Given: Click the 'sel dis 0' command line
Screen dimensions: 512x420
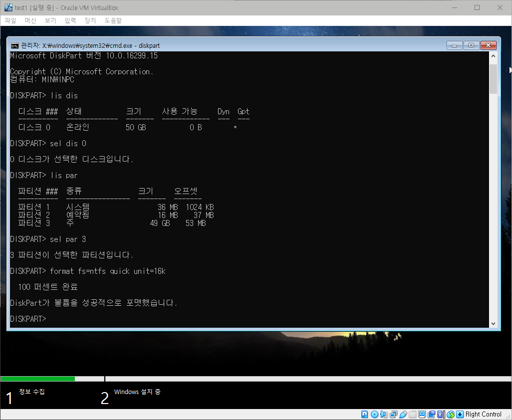Looking at the screenshot, I should (x=48, y=143).
